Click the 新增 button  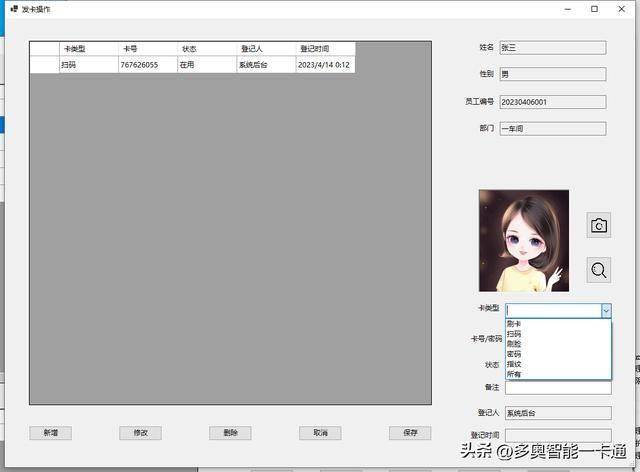pyautogui.click(x=51, y=433)
